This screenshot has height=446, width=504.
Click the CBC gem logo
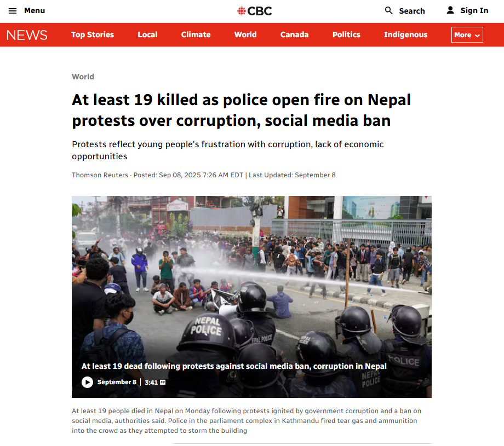pos(242,11)
